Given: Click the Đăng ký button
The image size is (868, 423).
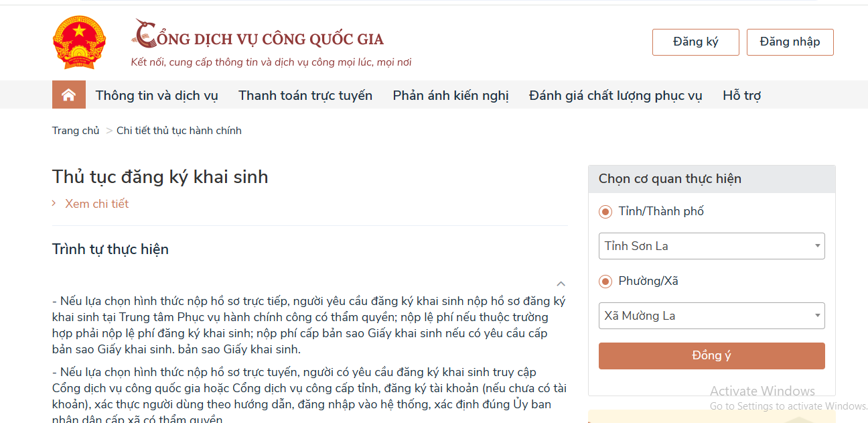Looking at the screenshot, I should [x=695, y=42].
